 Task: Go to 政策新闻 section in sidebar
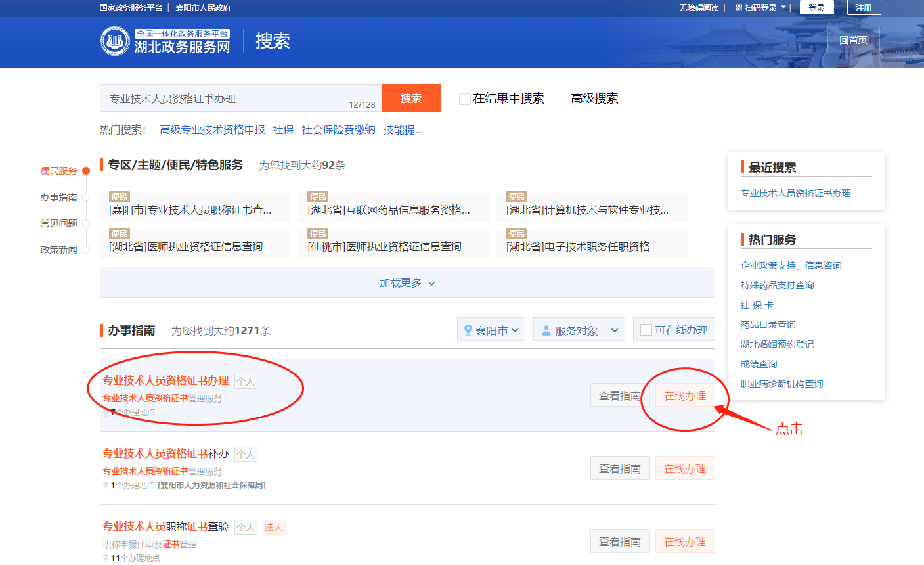[59, 250]
